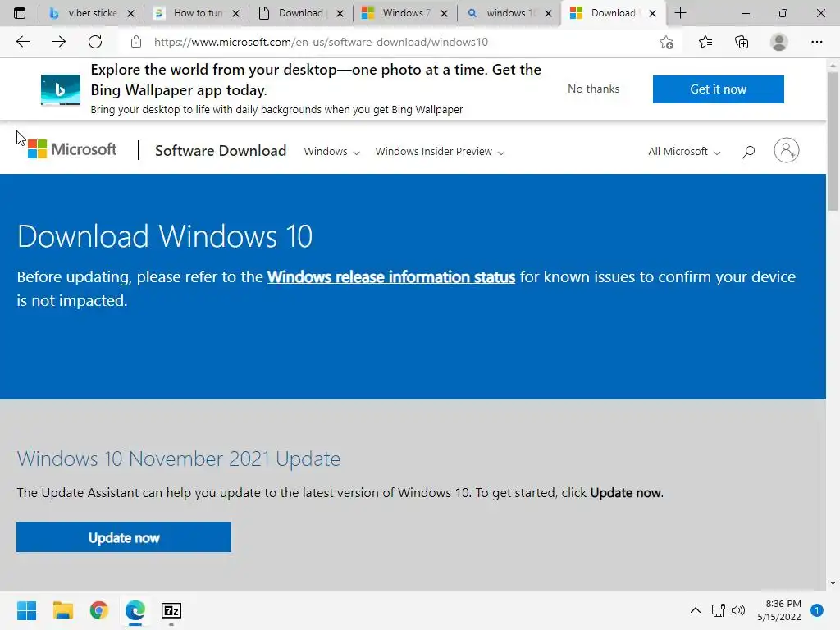Viewport: 840px width, 630px height.
Task: Open the Favorites list icon
Action: [705, 42]
